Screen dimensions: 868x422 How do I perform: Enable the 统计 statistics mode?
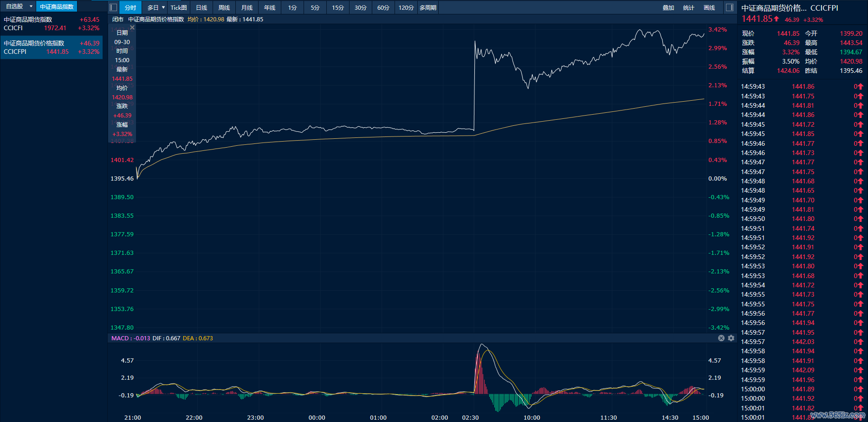[689, 7]
